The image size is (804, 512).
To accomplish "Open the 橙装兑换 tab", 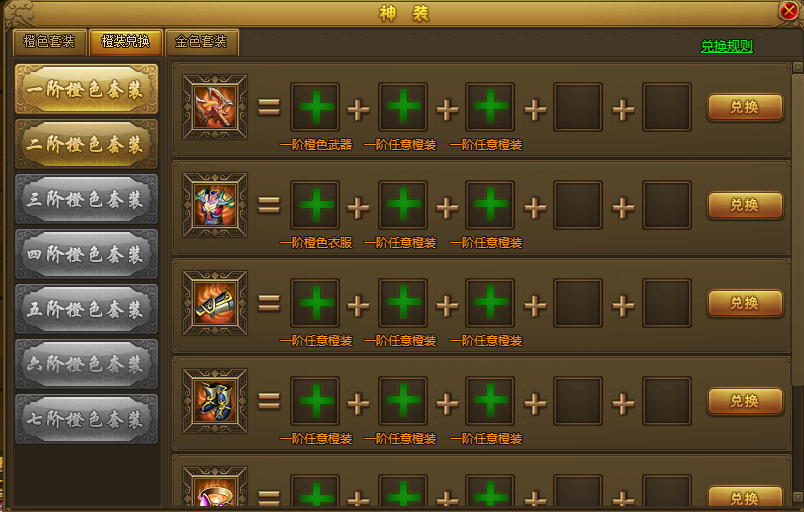I will 126,42.
